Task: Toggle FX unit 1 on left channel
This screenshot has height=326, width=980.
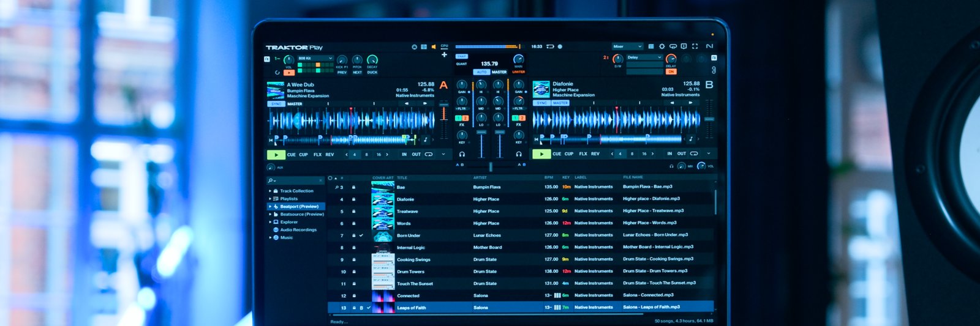Action: (459, 118)
